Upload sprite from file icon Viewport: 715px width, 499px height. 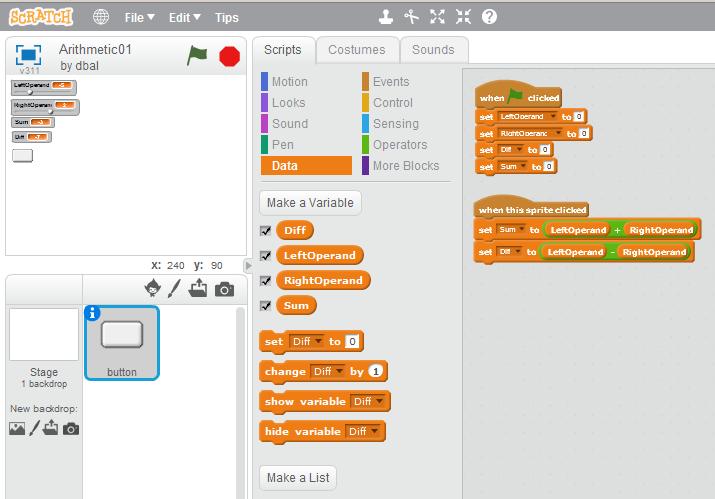tap(198, 288)
